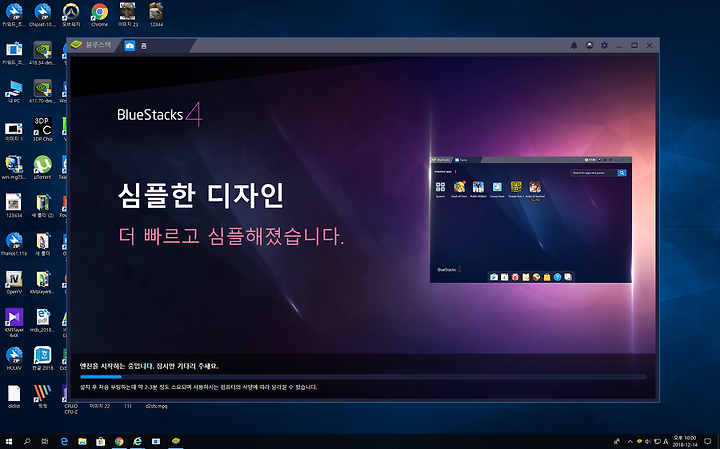The image size is (720, 449).
Task: Click the engine startup progress bar
Action: point(363,377)
